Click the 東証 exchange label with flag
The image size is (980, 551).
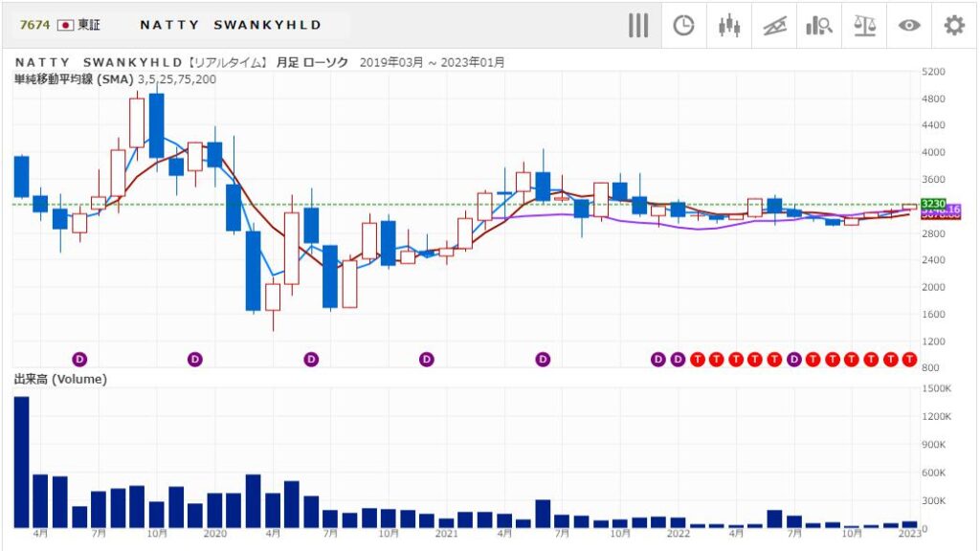pyautogui.click(x=78, y=25)
